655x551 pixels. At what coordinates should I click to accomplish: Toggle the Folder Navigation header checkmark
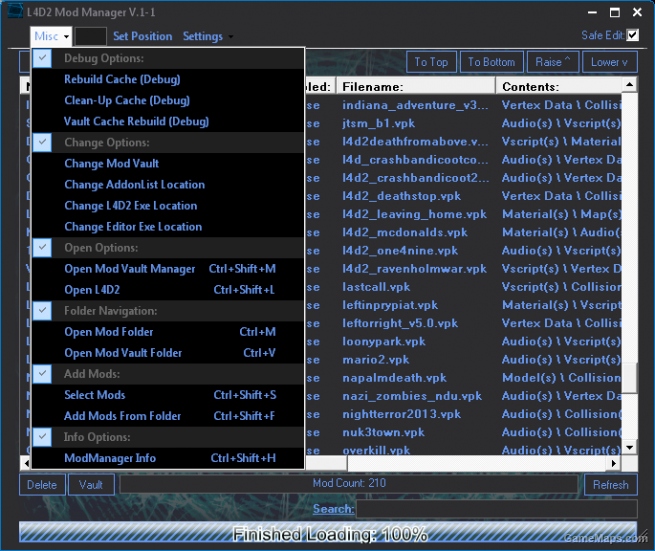pyautogui.click(x=42, y=310)
